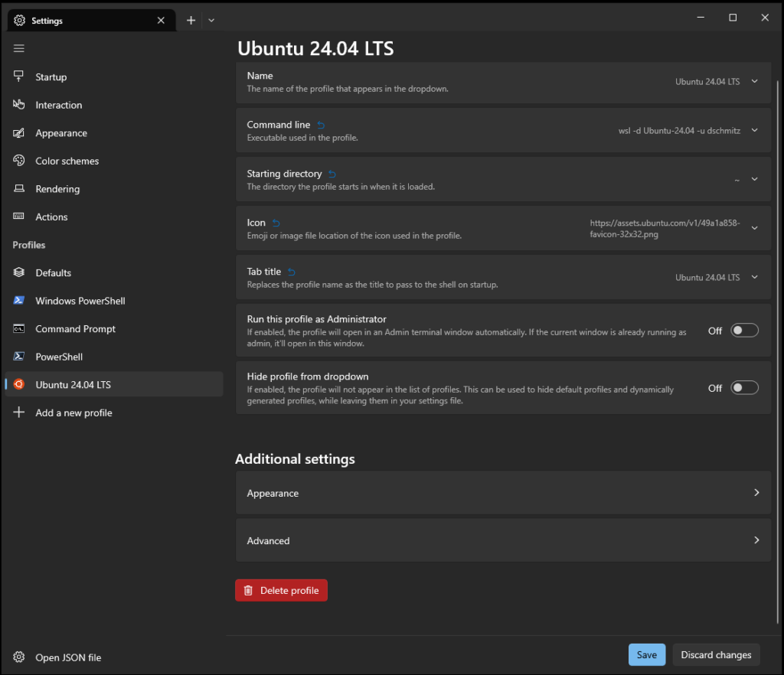
Task: Reset Command line to inherited value
Action: point(321,125)
